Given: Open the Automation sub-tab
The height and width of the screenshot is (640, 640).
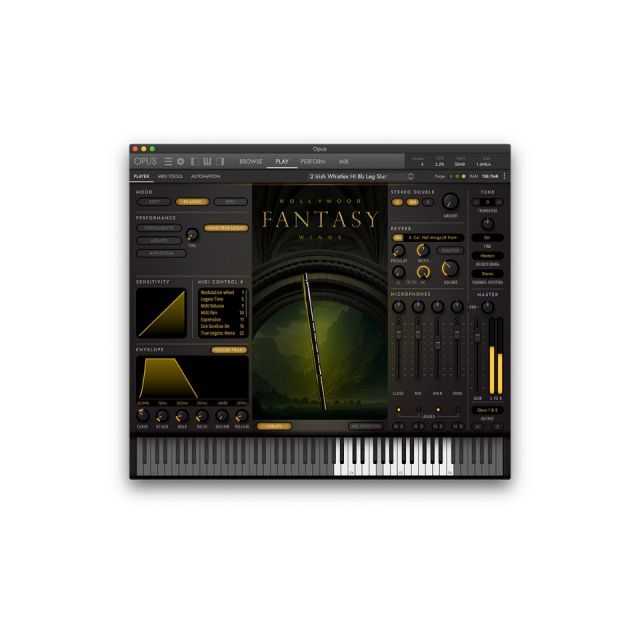Looking at the screenshot, I should point(205,176).
